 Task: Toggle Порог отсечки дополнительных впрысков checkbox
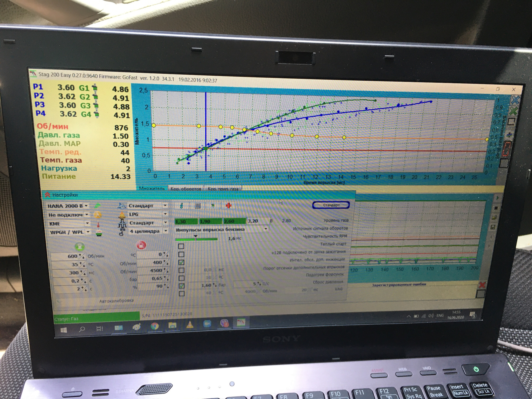pyautogui.click(x=181, y=270)
